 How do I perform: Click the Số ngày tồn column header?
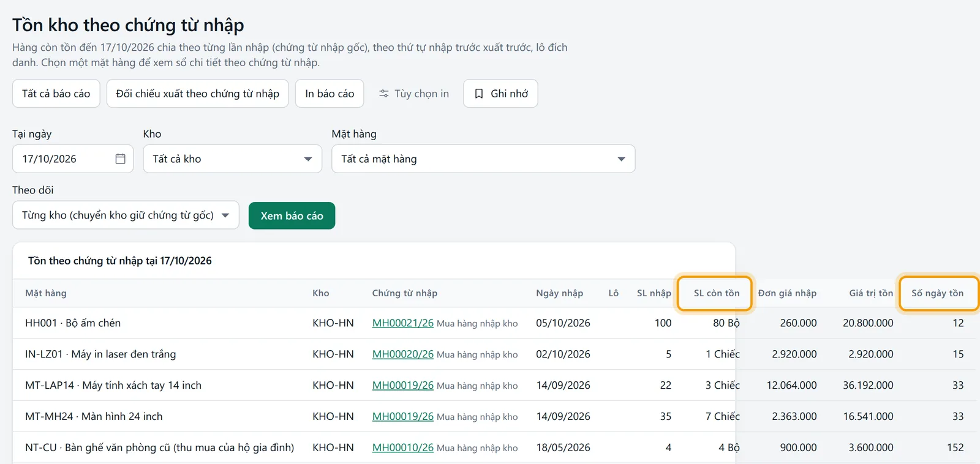937,293
